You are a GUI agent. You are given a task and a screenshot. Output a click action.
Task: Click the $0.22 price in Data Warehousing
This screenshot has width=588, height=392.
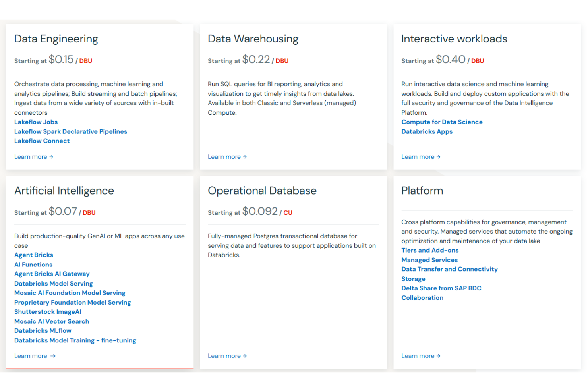coord(256,60)
